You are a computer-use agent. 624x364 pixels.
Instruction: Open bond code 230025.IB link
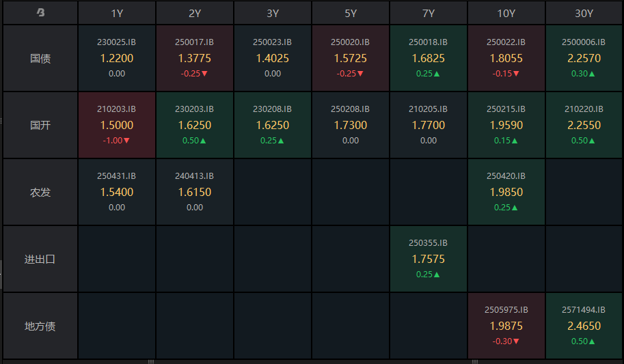117,42
